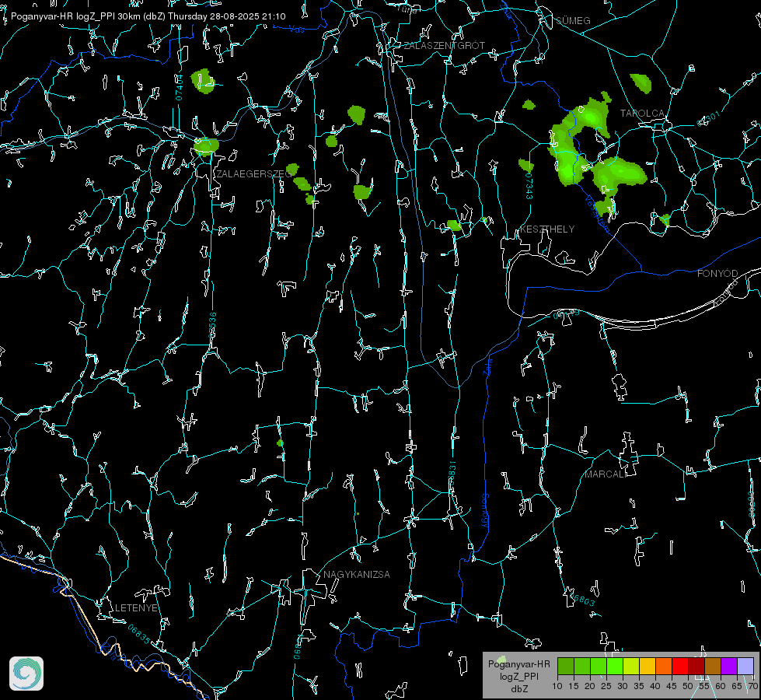
Task: Click the legend scale value 10
Action: pyautogui.click(x=557, y=686)
